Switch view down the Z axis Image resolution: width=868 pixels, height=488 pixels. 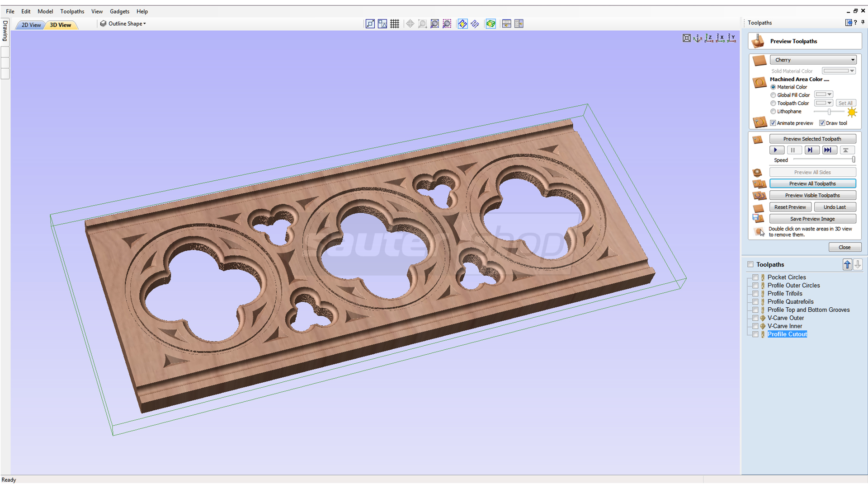[x=709, y=38]
